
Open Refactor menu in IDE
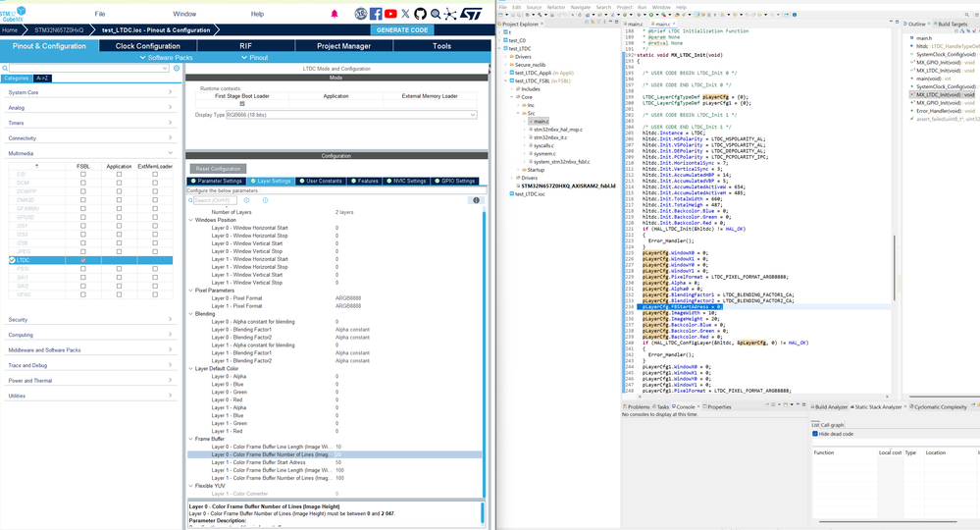[x=555, y=8]
